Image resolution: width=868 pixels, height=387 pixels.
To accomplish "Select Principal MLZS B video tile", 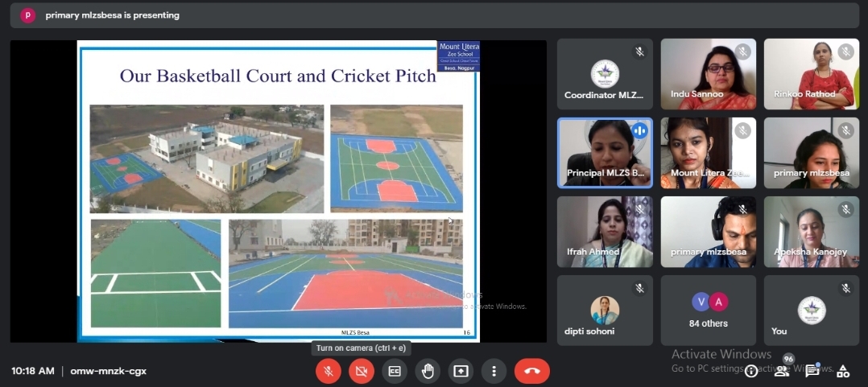I will [x=605, y=153].
